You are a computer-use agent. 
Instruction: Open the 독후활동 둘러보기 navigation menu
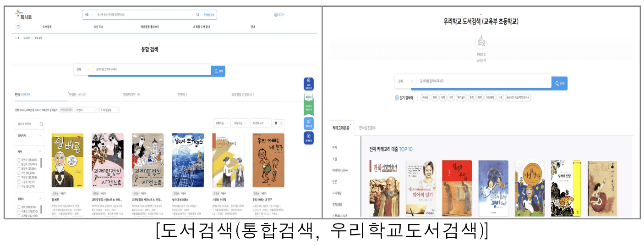point(150,27)
